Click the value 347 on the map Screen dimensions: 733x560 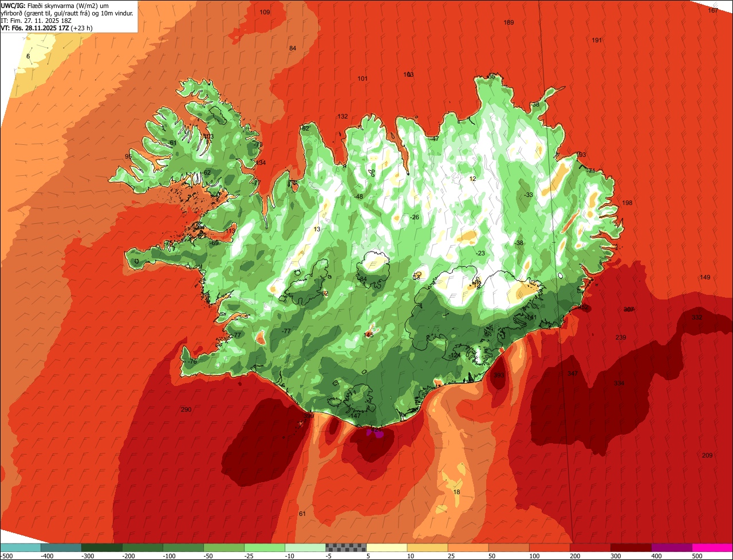(x=573, y=373)
